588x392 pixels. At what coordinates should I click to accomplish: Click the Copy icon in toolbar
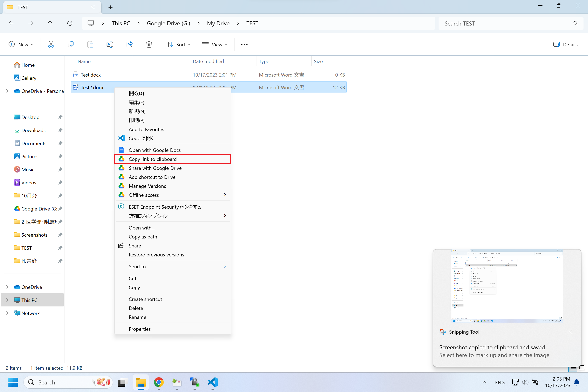70,45
